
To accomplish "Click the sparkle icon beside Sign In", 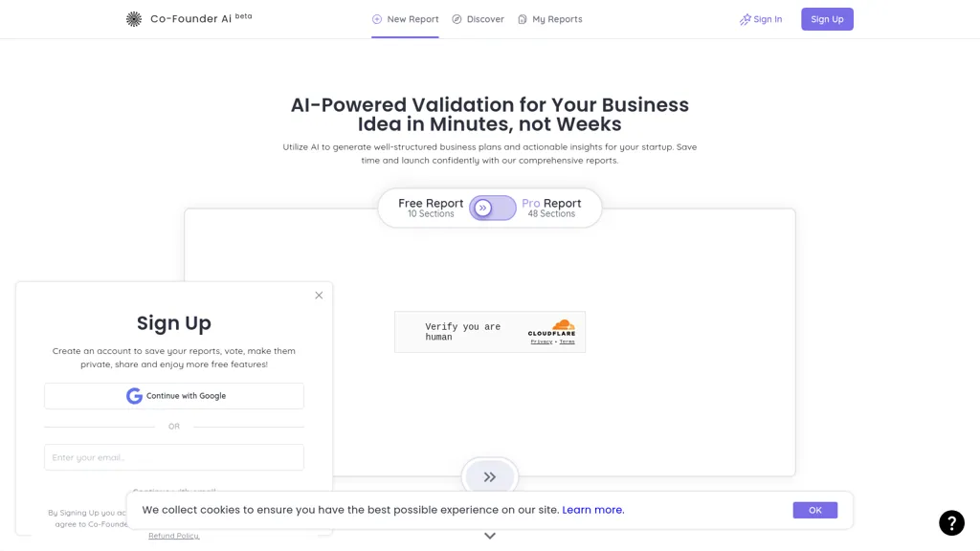I will (745, 19).
